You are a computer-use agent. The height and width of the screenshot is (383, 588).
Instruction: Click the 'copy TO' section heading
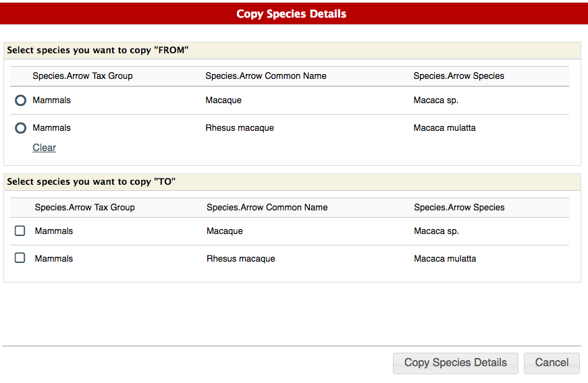click(x=91, y=182)
